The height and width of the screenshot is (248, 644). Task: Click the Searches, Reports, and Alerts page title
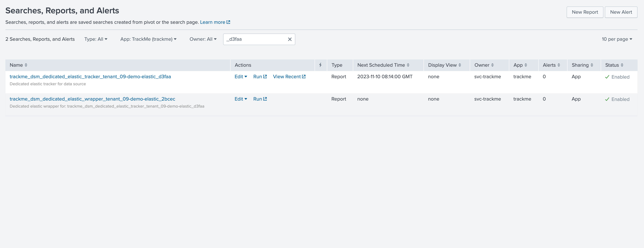62,11
